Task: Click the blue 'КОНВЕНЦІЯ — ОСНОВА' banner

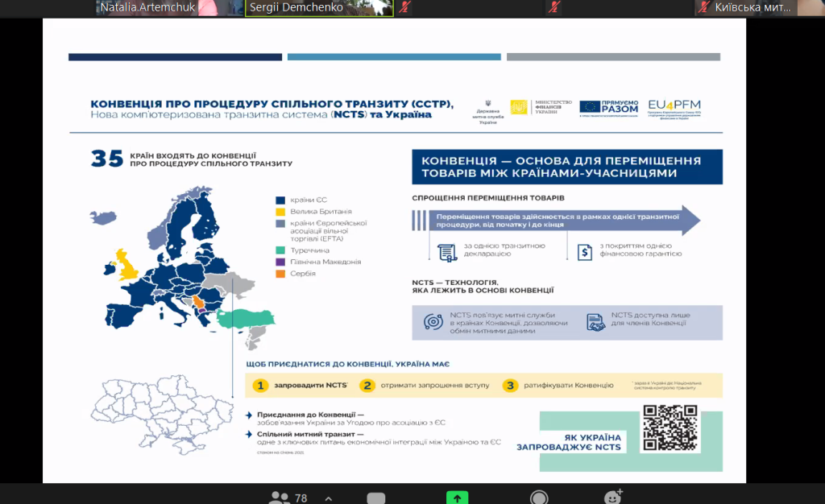Action: pos(567,167)
